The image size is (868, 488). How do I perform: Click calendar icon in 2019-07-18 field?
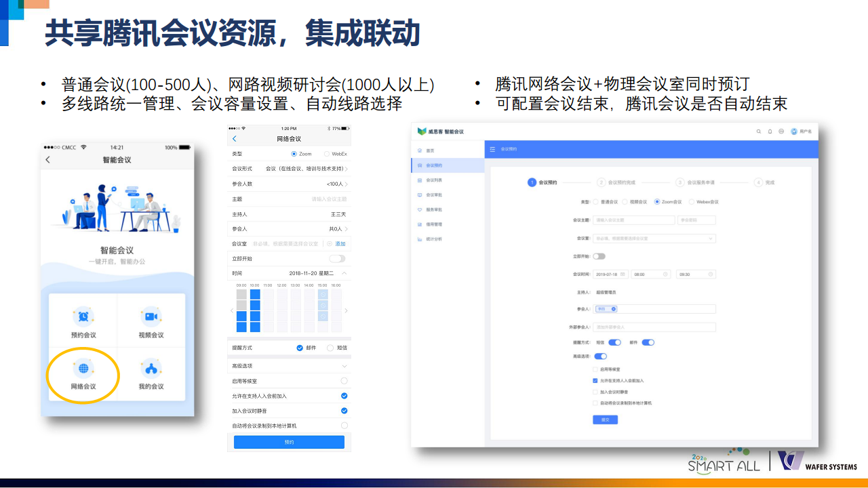tap(623, 274)
